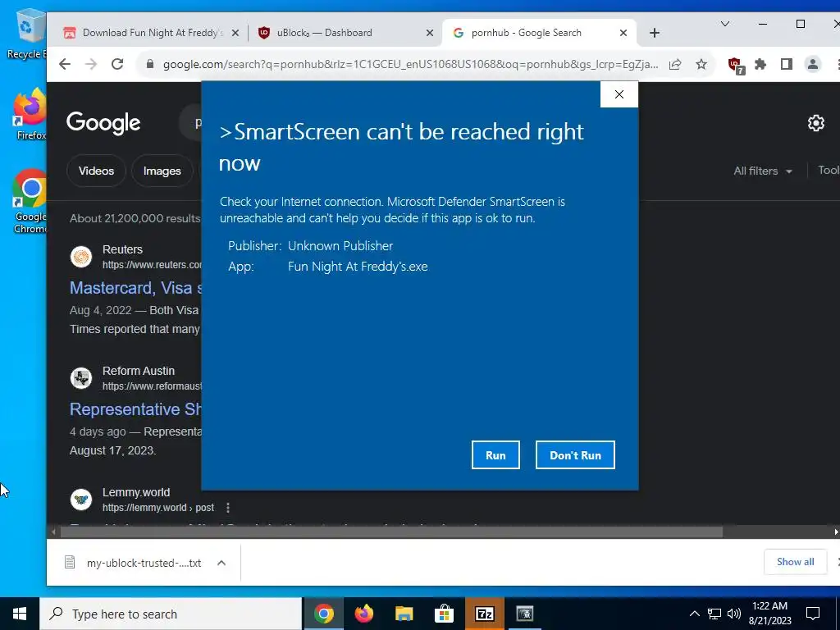The image size is (840, 630).
Task: Open the uBlock Origin extension icon
Action: pyautogui.click(x=736, y=66)
